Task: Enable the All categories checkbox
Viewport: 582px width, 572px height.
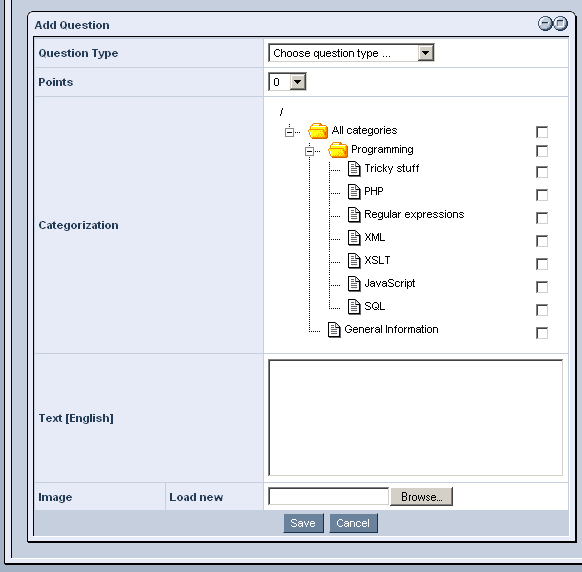Action: (x=542, y=132)
